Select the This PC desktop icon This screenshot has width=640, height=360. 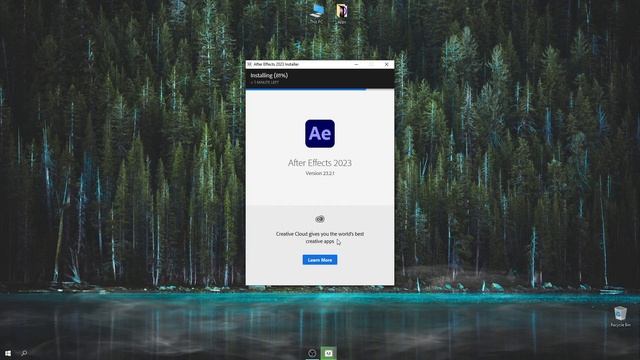316,14
